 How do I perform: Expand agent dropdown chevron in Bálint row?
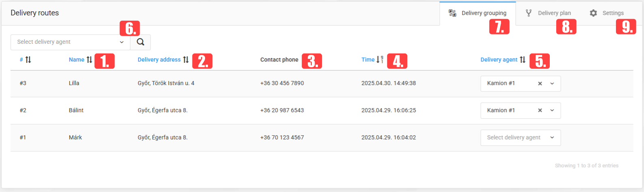pyautogui.click(x=552, y=110)
